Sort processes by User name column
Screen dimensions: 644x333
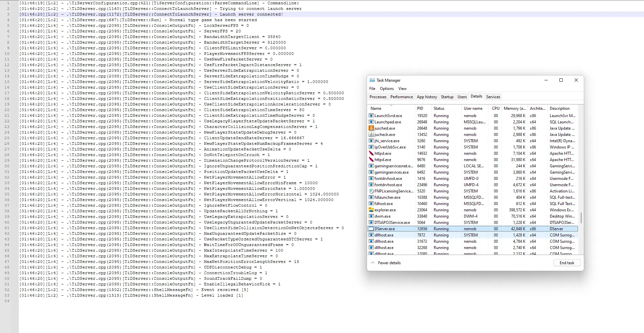(475, 108)
